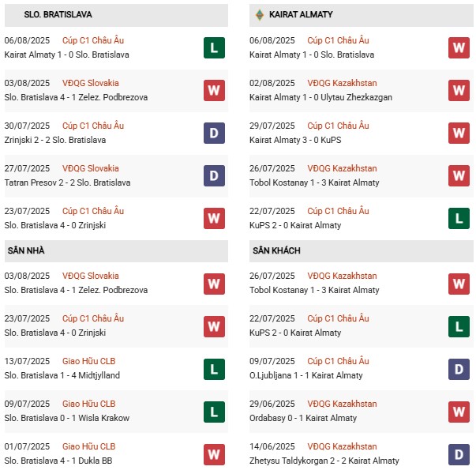Screen dimensions: 476x474
Task: Select D badge for O.Ljubljana 1-1 Kairat Almaty
Action: pyautogui.click(x=459, y=368)
